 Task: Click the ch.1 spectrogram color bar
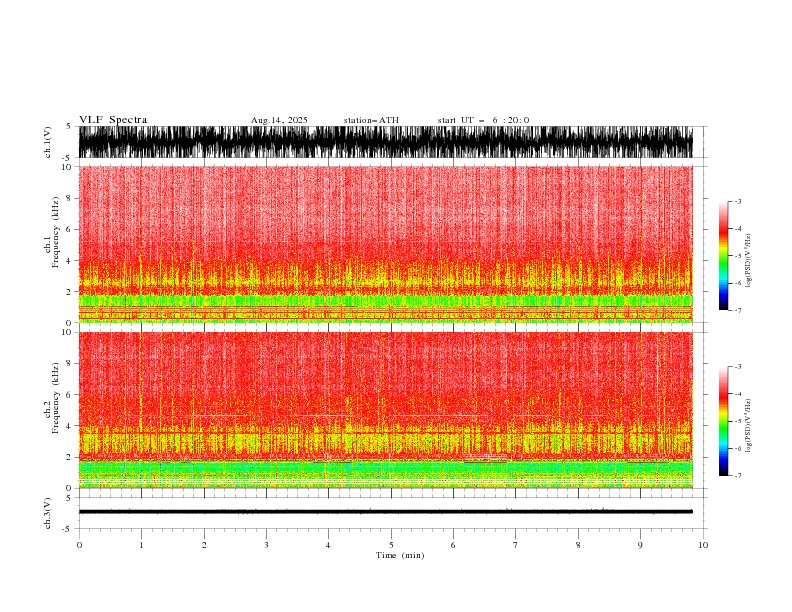pyautogui.click(x=723, y=256)
